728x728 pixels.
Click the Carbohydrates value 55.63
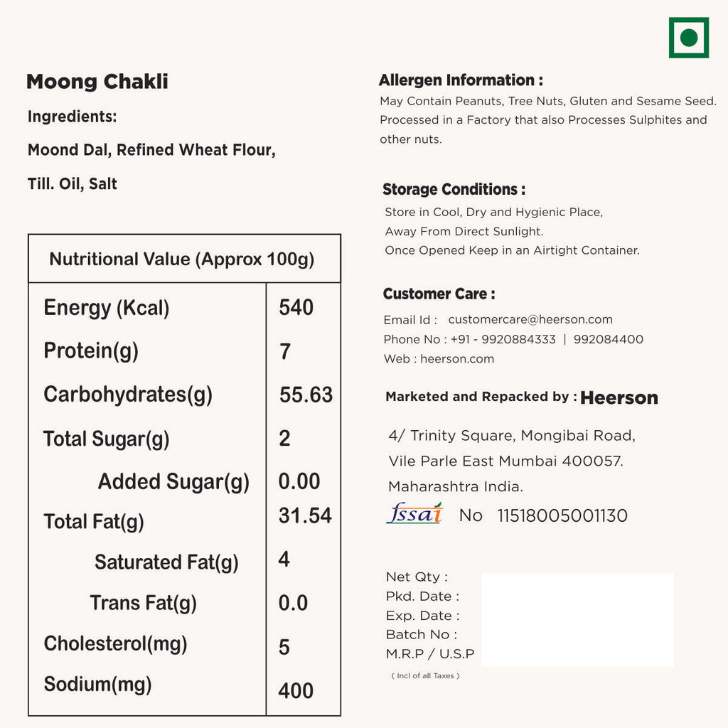click(306, 395)
